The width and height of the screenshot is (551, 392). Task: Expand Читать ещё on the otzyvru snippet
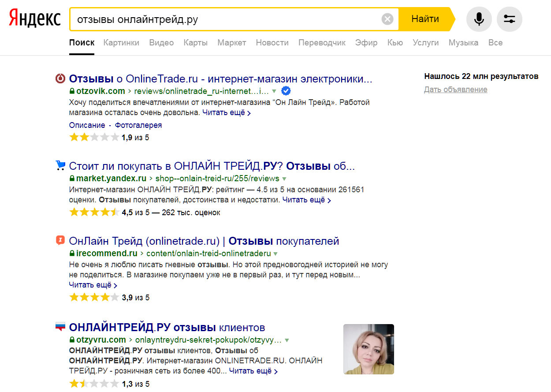[253, 371]
